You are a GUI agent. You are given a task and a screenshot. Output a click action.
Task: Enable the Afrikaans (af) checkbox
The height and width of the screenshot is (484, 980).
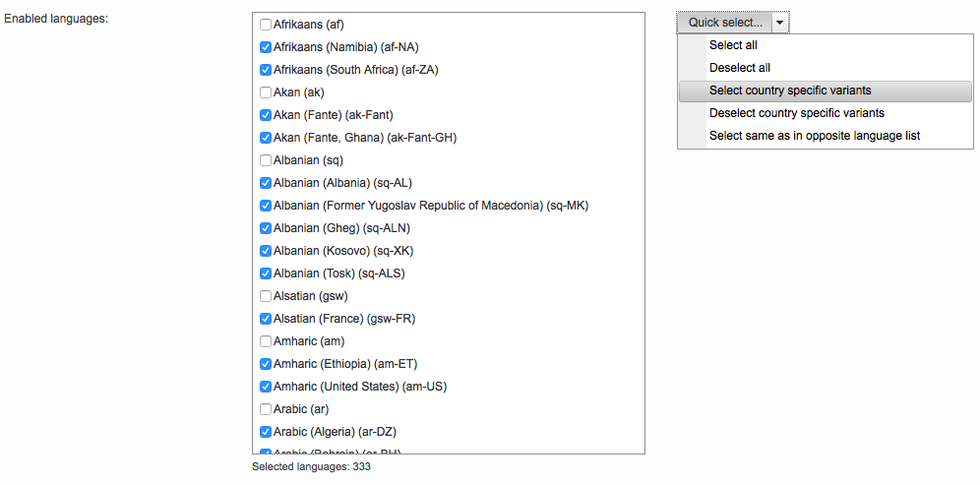266,25
